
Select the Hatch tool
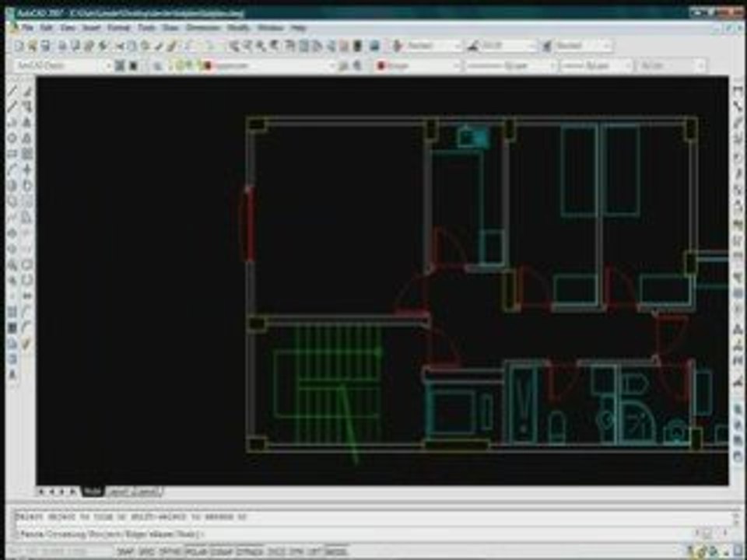click(13, 312)
